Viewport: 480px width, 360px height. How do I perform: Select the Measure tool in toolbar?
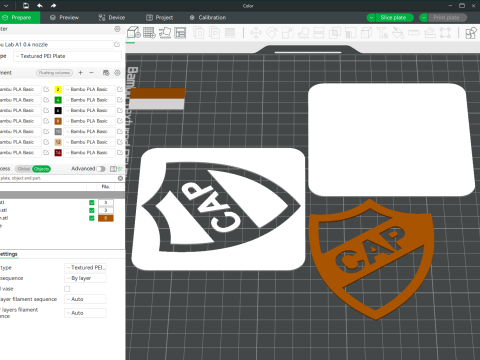click(414, 33)
